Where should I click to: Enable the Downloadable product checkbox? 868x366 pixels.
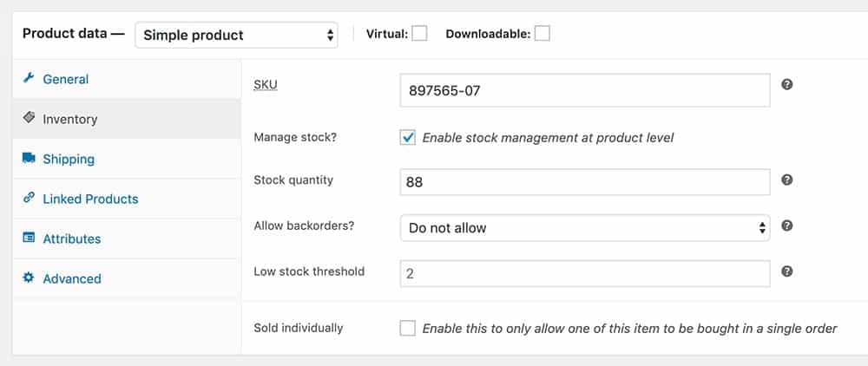[x=542, y=34]
